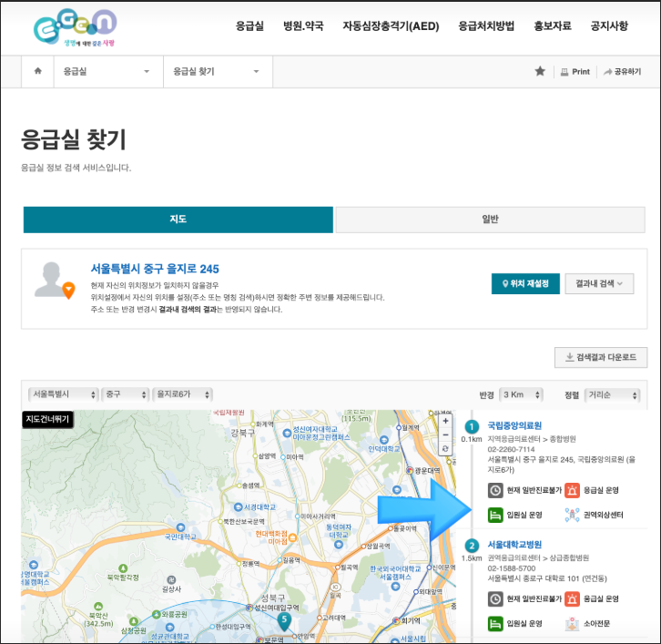The image size is (661, 644).
Task: Expand the 반경 3 Km radius selector
Action: pyautogui.click(x=525, y=395)
